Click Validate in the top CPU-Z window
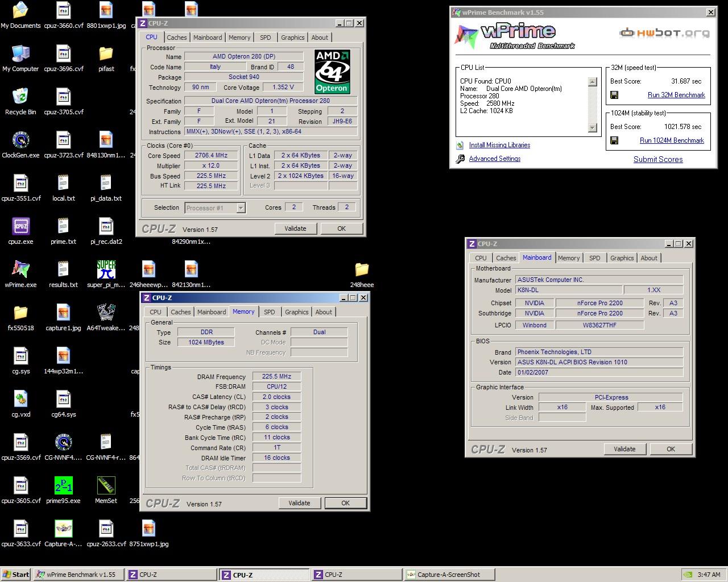 (x=295, y=228)
